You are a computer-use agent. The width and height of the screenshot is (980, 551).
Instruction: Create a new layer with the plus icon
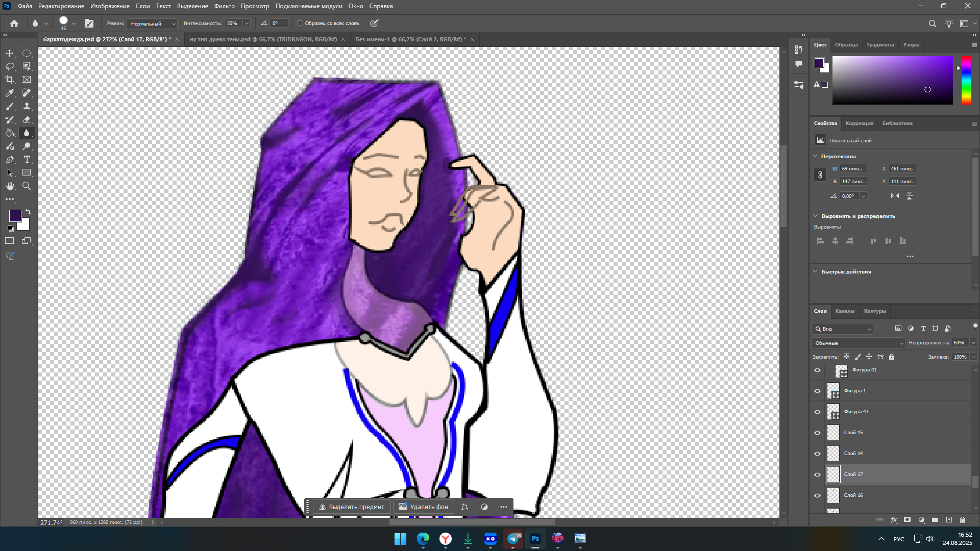[949, 520]
